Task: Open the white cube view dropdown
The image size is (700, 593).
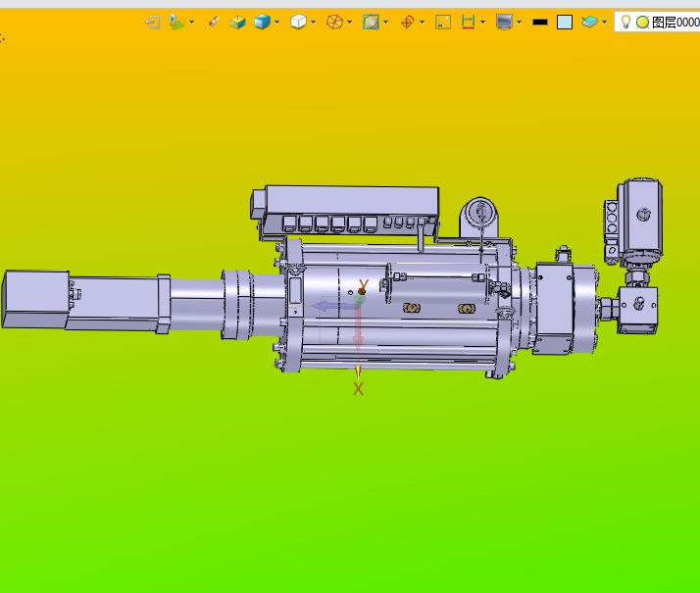Action: pos(313,22)
